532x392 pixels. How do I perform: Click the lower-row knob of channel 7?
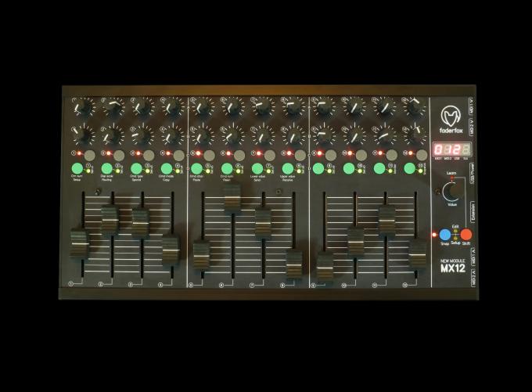263,136
